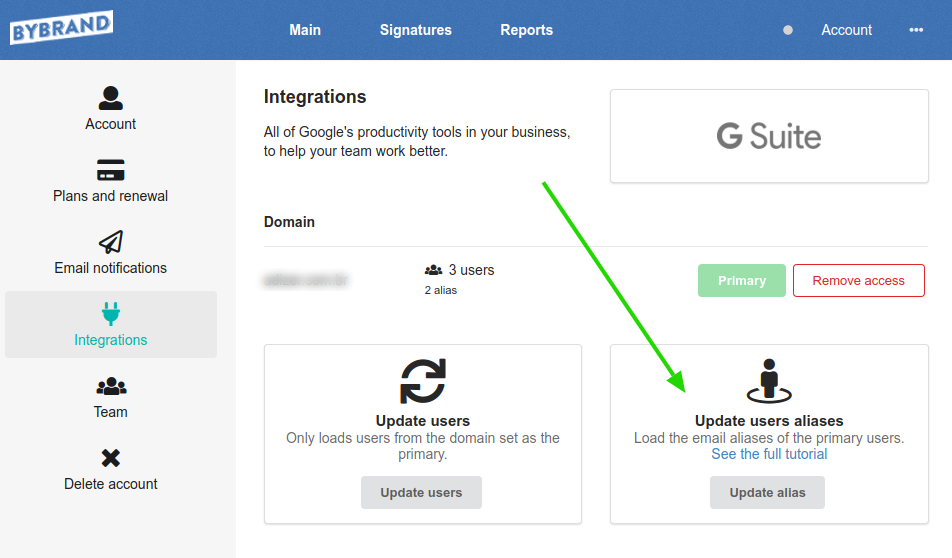Open the Team section

click(x=110, y=412)
